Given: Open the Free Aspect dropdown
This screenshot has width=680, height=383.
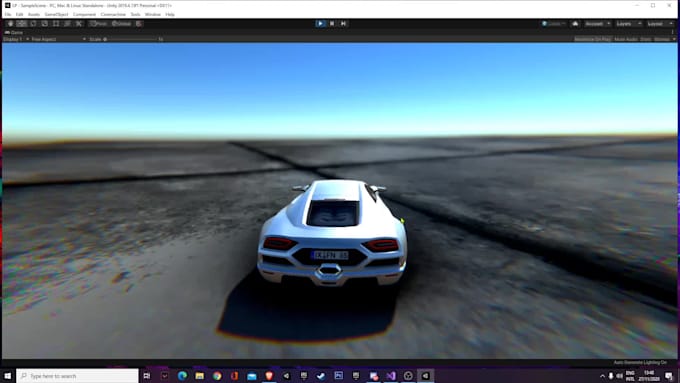Looking at the screenshot, I should tap(58, 39).
